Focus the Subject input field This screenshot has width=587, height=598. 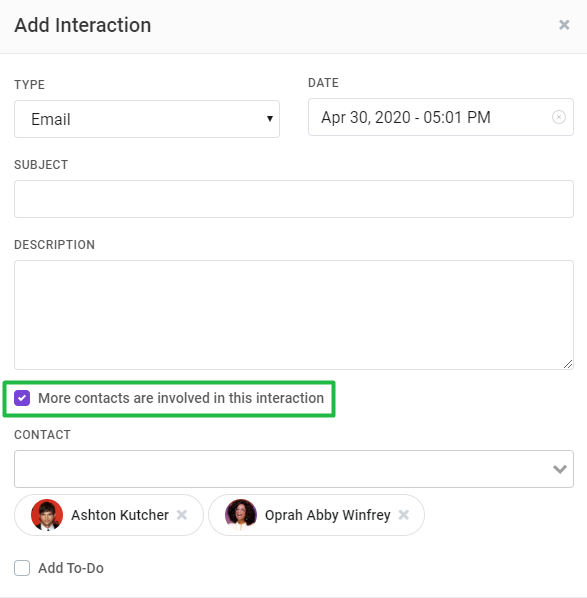click(294, 199)
